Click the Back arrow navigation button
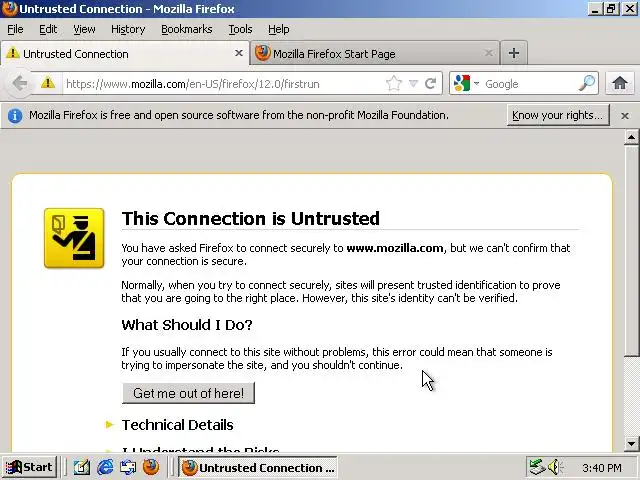Image resolution: width=640 pixels, height=480 pixels. pos(19,84)
